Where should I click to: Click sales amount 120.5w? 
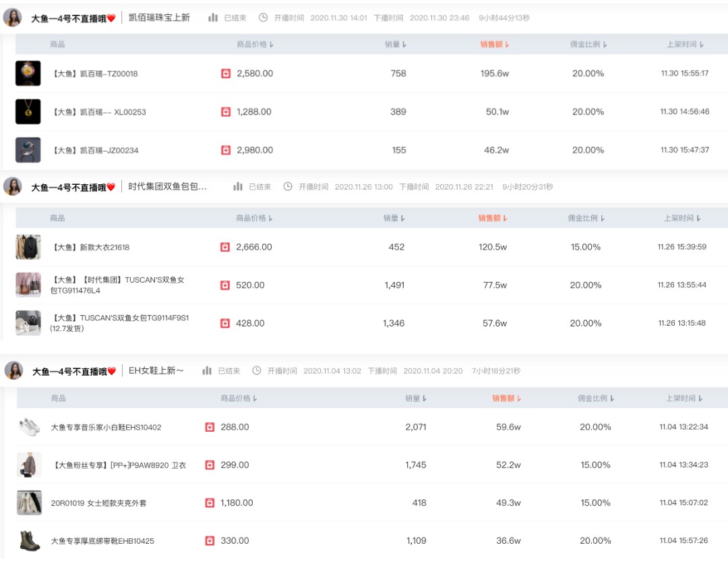tap(493, 247)
